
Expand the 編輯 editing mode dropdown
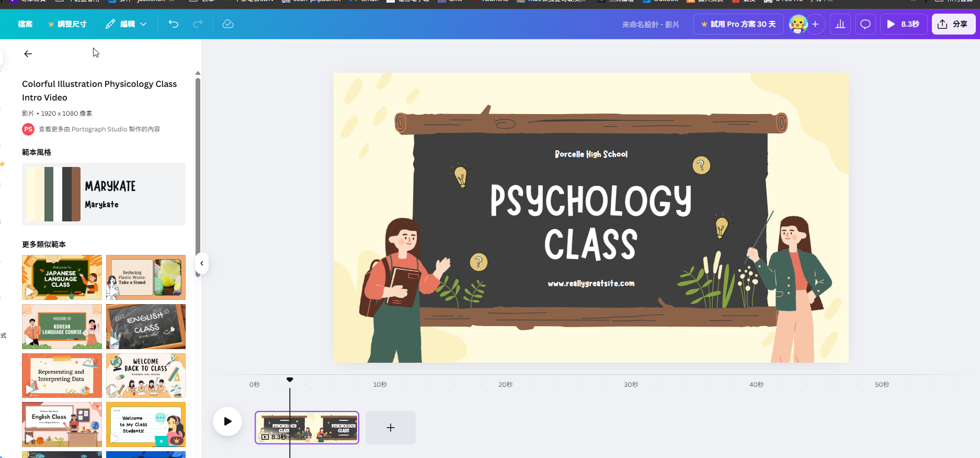[x=126, y=24]
